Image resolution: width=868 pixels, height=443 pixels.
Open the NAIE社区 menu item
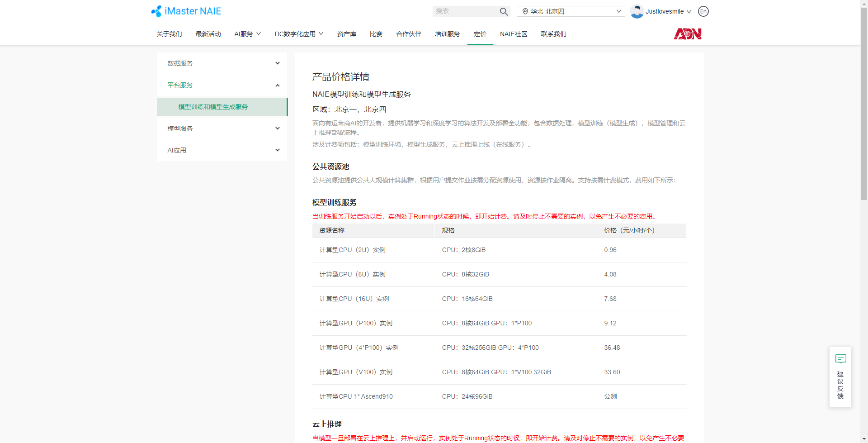click(x=514, y=34)
